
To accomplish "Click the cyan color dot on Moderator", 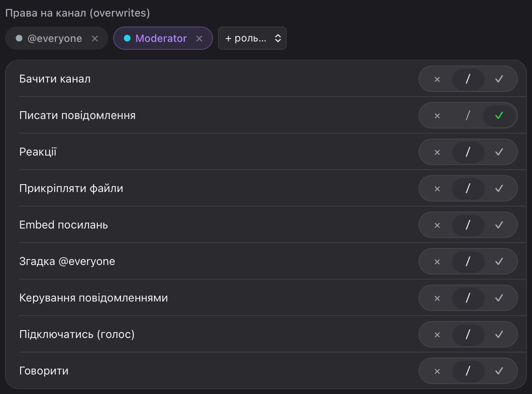I will click(127, 39).
